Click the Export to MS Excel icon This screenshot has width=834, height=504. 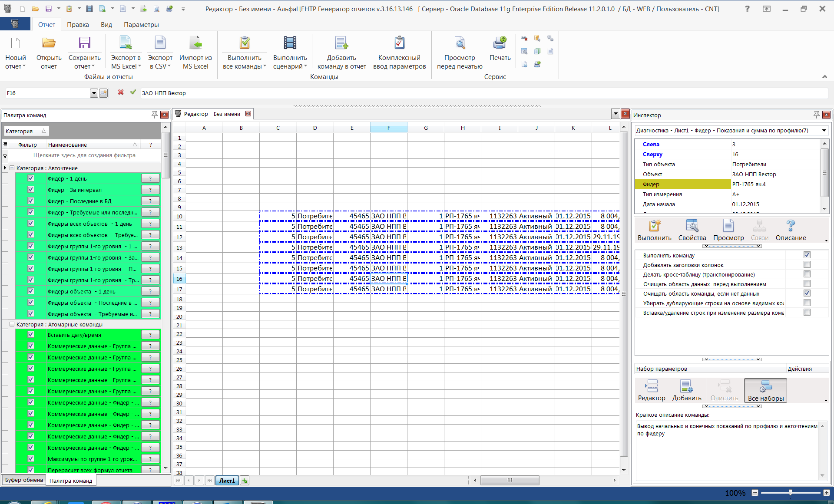pyautogui.click(x=126, y=43)
